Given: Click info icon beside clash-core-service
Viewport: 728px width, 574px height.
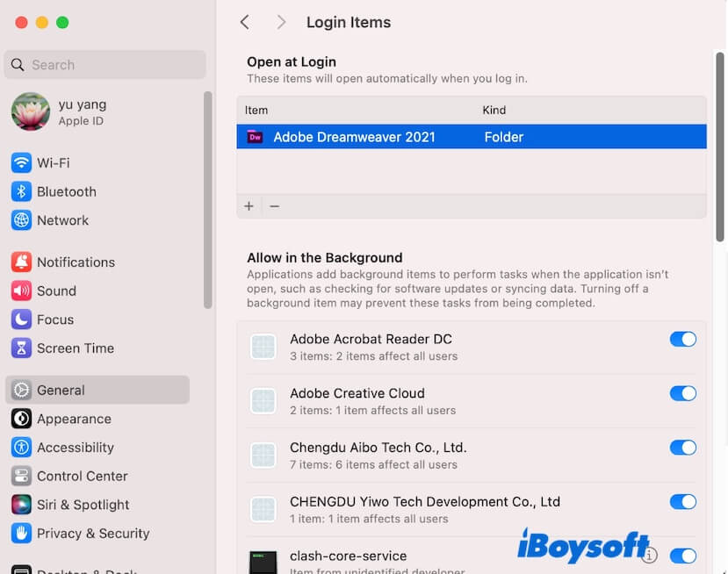Looking at the screenshot, I should [x=649, y=555].
